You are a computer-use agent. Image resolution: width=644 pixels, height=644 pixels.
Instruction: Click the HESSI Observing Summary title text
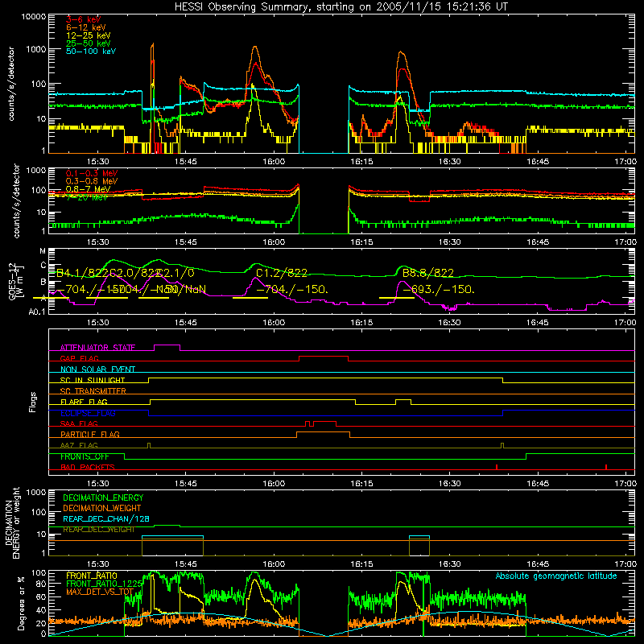pos(341,7)
